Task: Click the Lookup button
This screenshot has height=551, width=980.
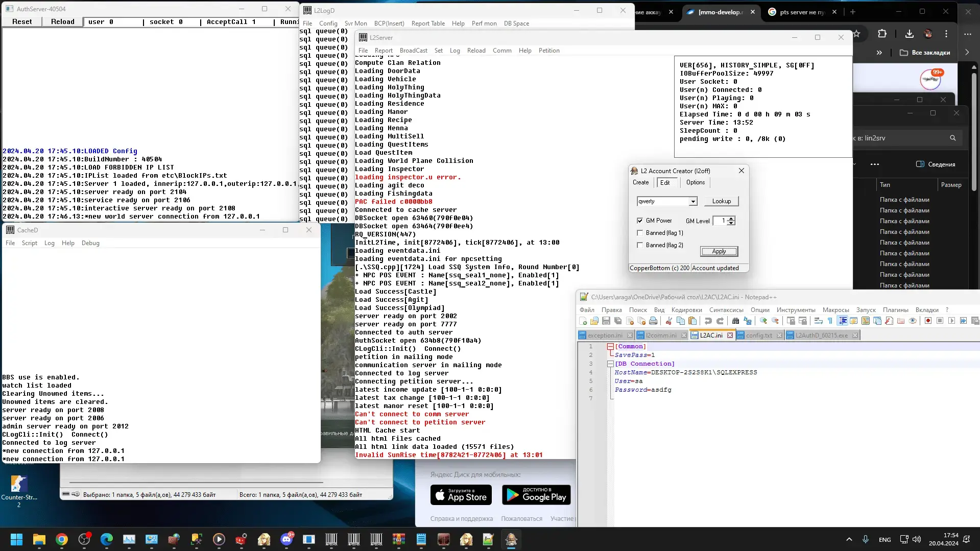Action: [x=721, y=201]
